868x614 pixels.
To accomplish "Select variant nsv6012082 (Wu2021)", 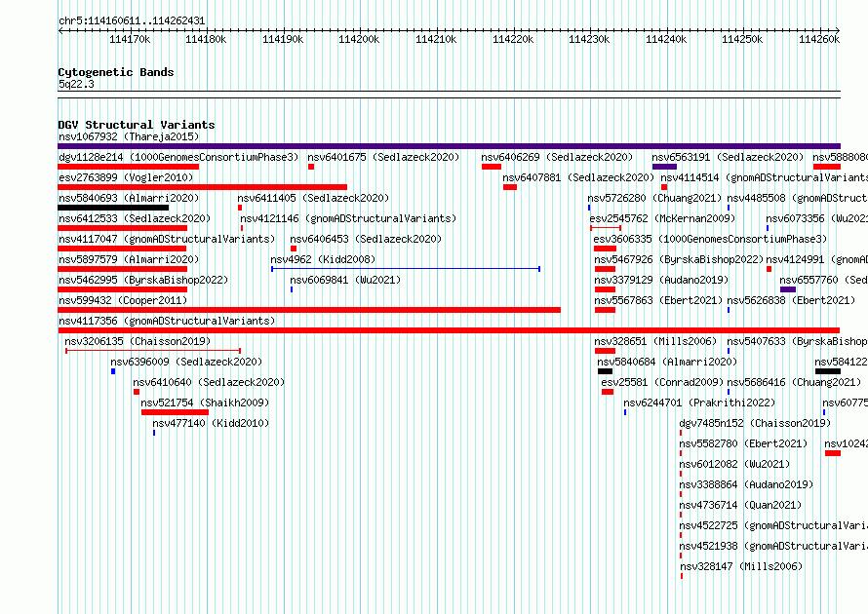I will click(x=734, y=464).
